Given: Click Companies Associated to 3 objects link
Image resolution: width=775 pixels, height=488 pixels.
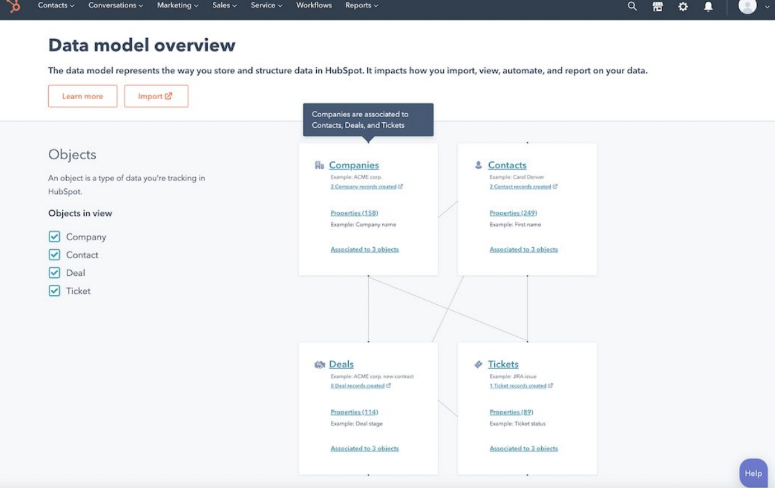Looking at the screenshot, I should click(364, 250).
